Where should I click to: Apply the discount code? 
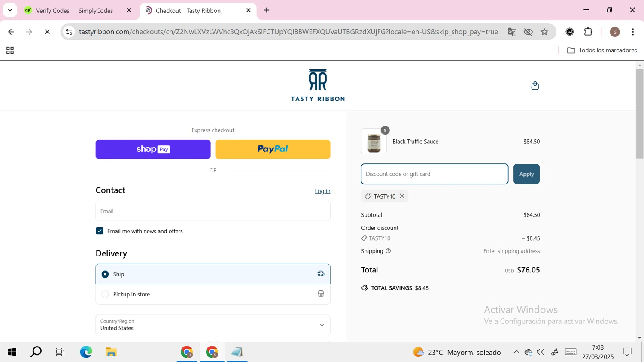click(x=526, y=174)
